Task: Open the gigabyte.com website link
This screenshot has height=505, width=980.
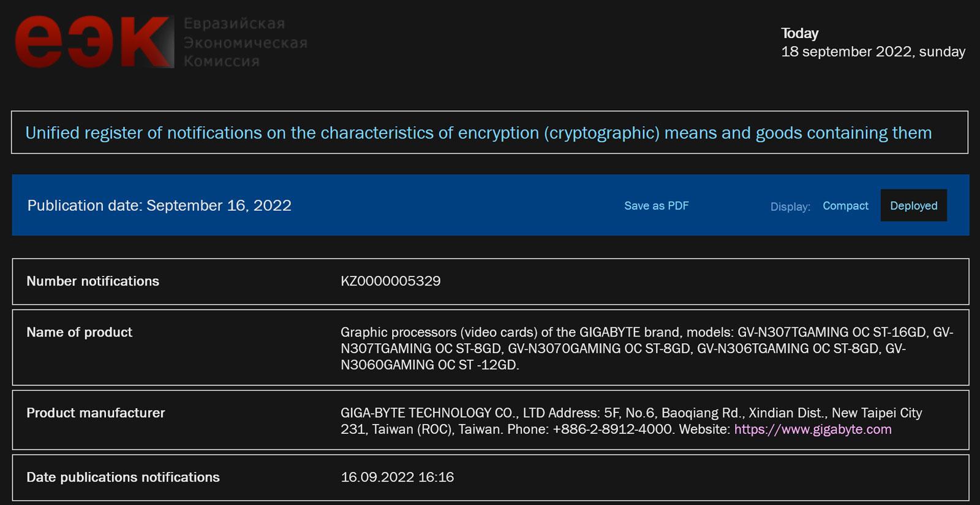Action: pos(812,430)
